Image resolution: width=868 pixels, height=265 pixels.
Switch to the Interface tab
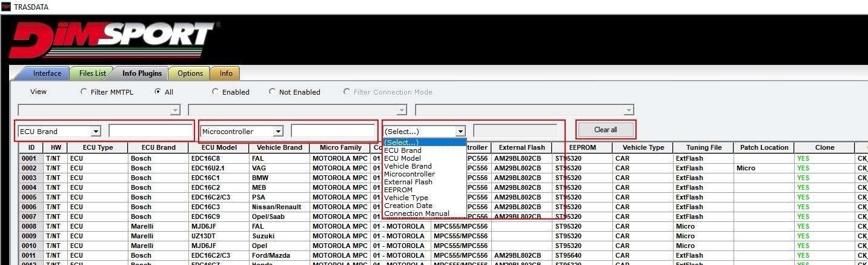pyautogui.click(x=46, y=73)
